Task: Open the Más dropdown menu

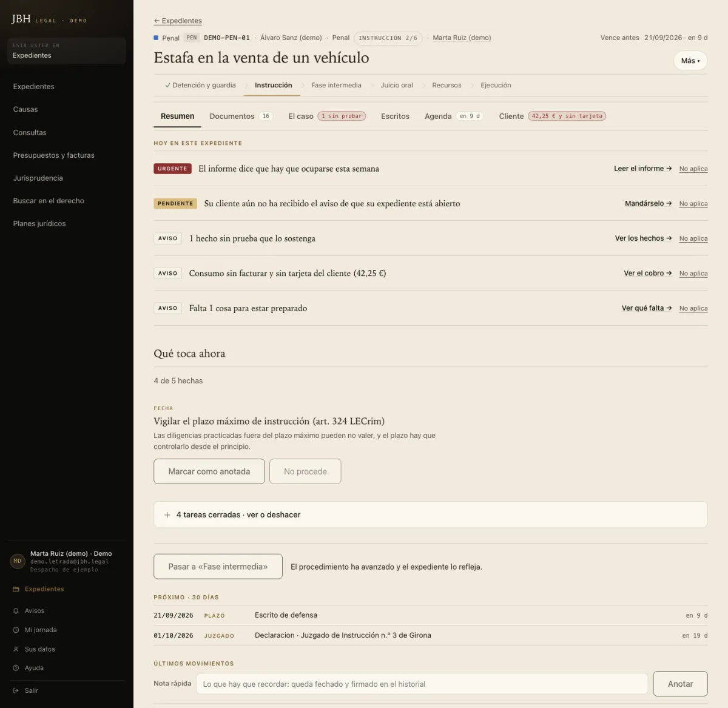Action: click(x=690, y=61)
